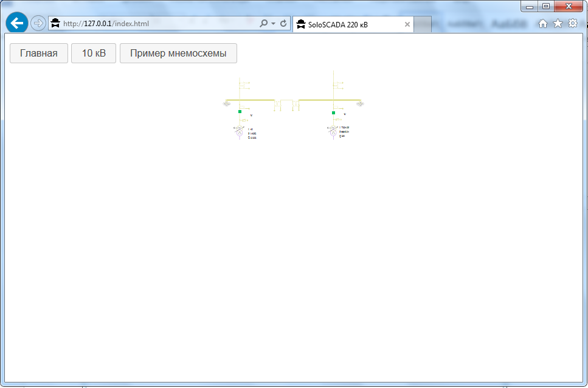Open the address bar dropdown arrow

click(x=273, y=23)
